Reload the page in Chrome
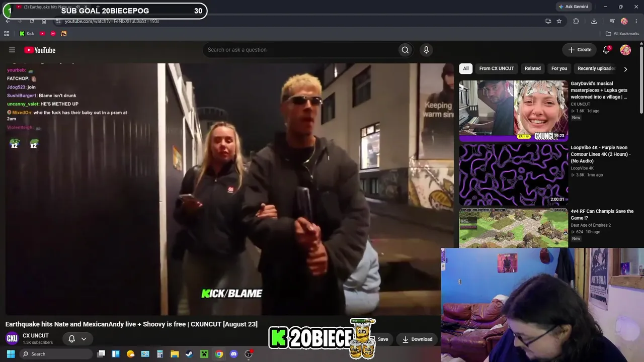The height and width of the screenshot is (362, 644). [32, 21]
